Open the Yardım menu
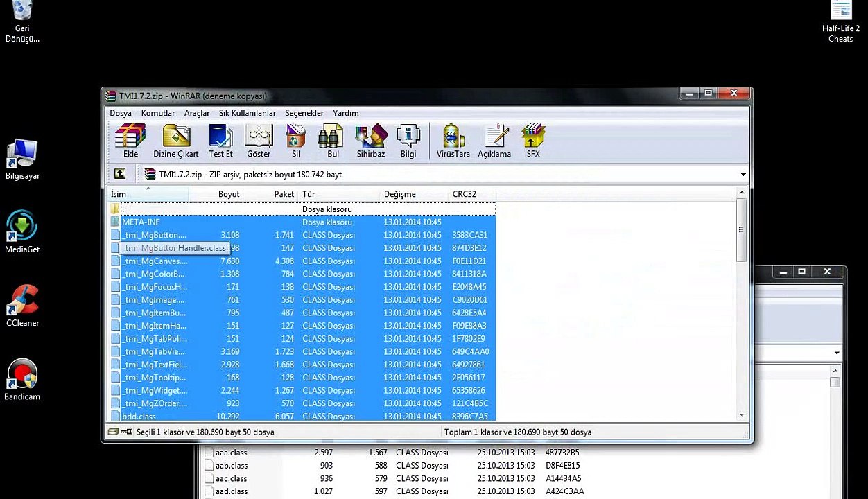This screenshot has height=499, width=868. 346,113
